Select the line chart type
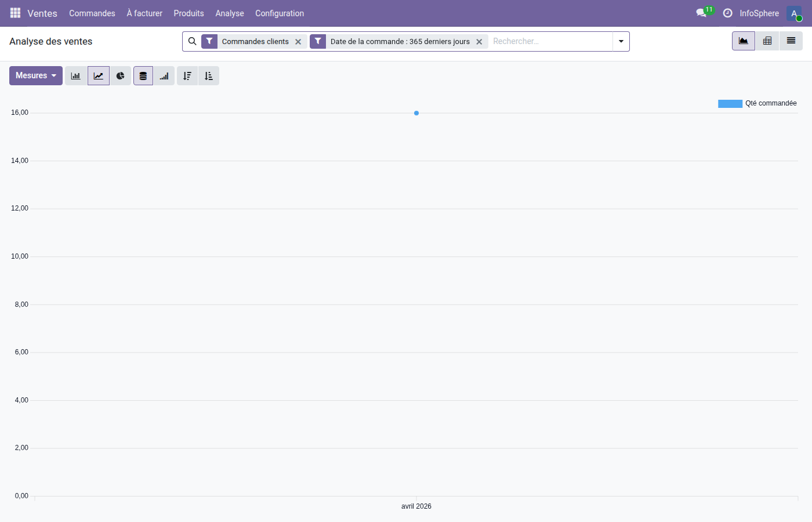Image resolution: width=812 pixels, height=522 pixels. pyautogui.click(x=98, y=75)
